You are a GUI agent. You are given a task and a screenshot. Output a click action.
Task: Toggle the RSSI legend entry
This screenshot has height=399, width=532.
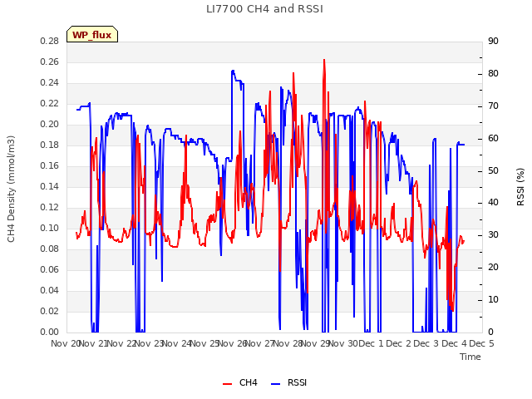tap(288, 382)
